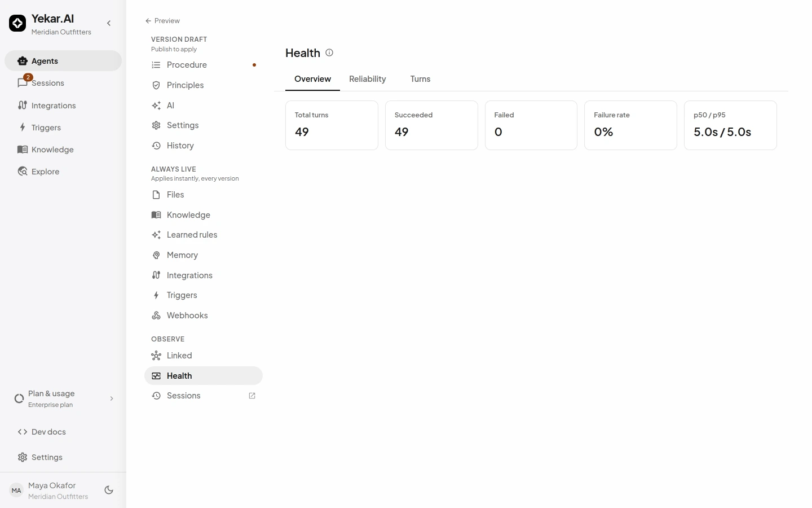Click the Yekar.AI logo icon

[x=17, y=23]
